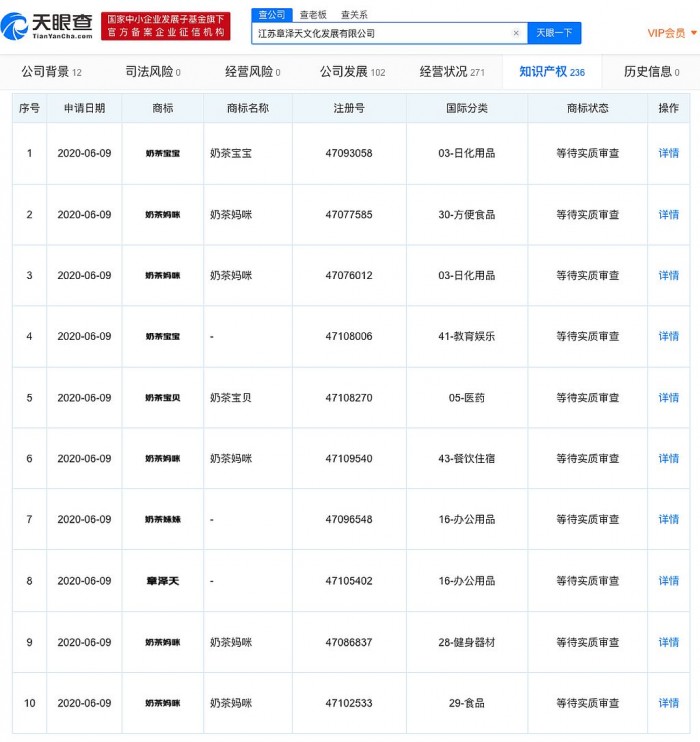Open 详情 for registration 47093058
700x742 pixels.
[x=668, y=153]
